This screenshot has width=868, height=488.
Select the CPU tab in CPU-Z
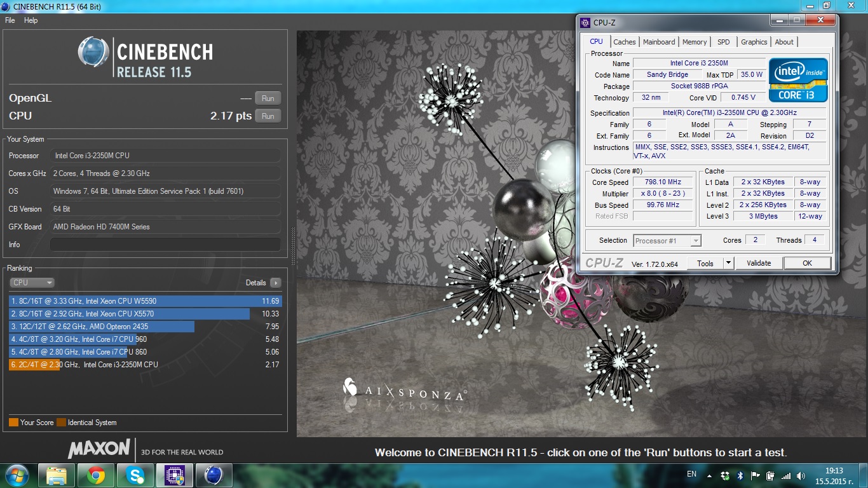click(x=596, y=41)
